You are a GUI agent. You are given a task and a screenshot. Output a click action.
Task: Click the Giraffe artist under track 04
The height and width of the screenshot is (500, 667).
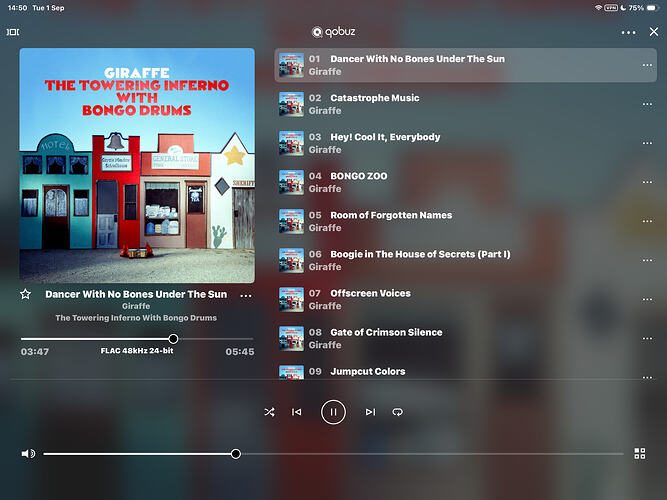point(325,189)
